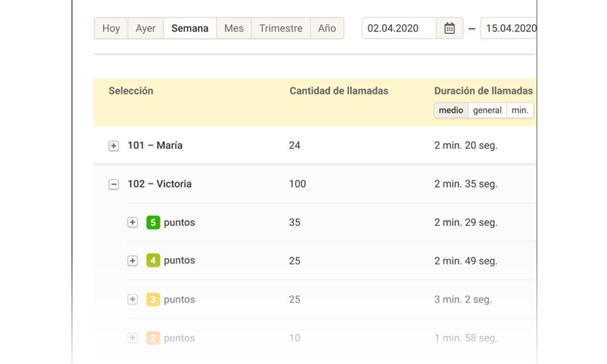607x364 pixels.
Task: Expand the 101 – María row
Action: coord(113,146)
